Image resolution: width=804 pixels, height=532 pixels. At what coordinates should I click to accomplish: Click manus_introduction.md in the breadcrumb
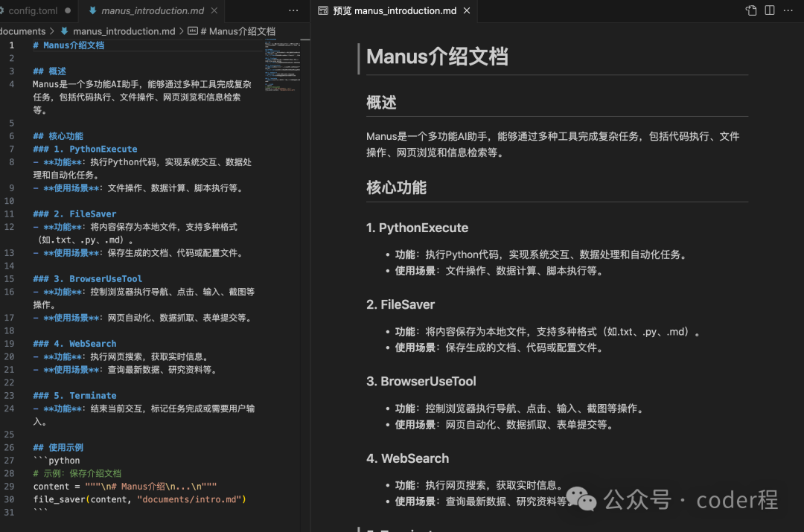(124, 31)
